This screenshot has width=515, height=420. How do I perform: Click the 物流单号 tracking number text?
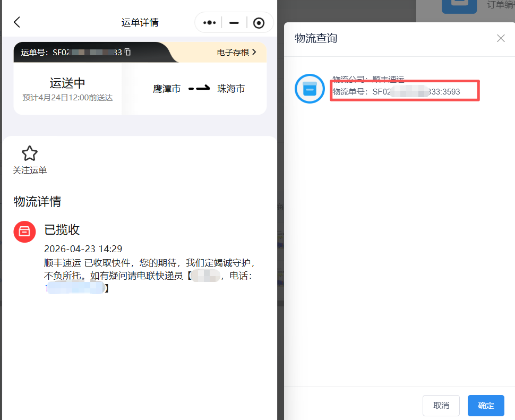tap(397, 92)
